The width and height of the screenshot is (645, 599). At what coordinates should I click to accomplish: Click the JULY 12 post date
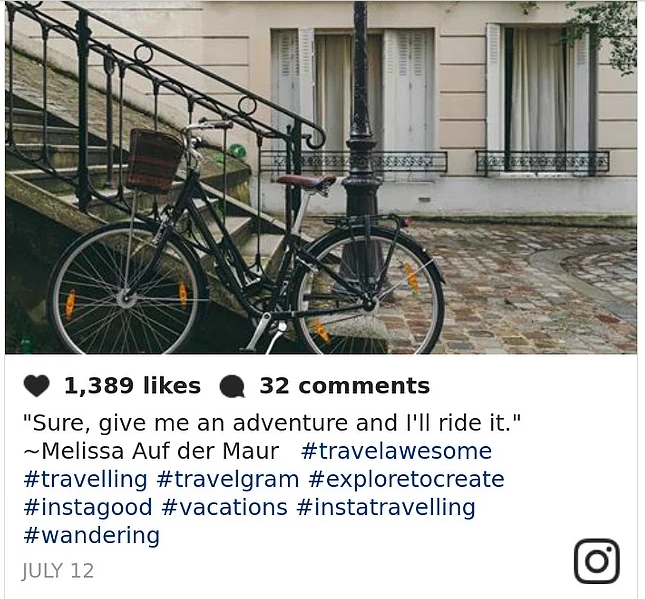click(58, 571)
